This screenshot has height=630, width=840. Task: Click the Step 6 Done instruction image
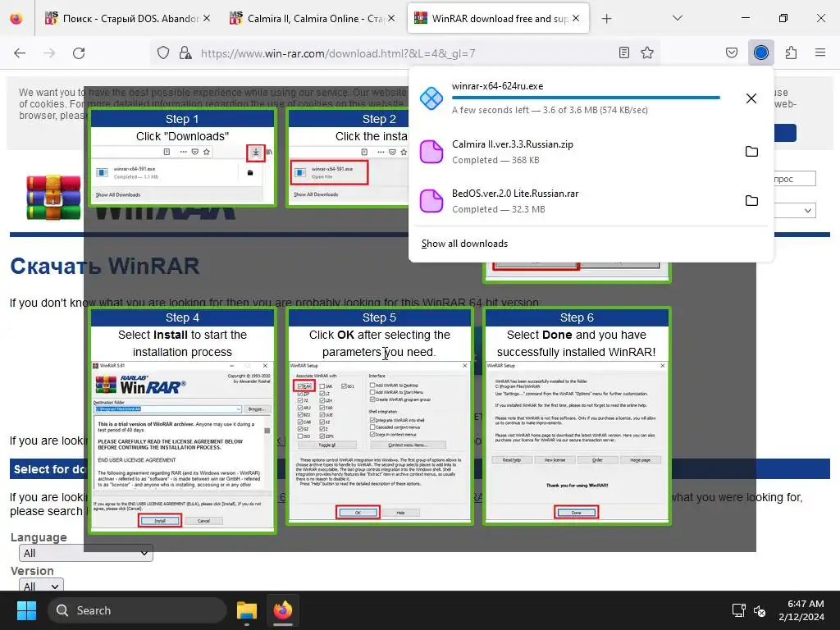pos(577,416)
